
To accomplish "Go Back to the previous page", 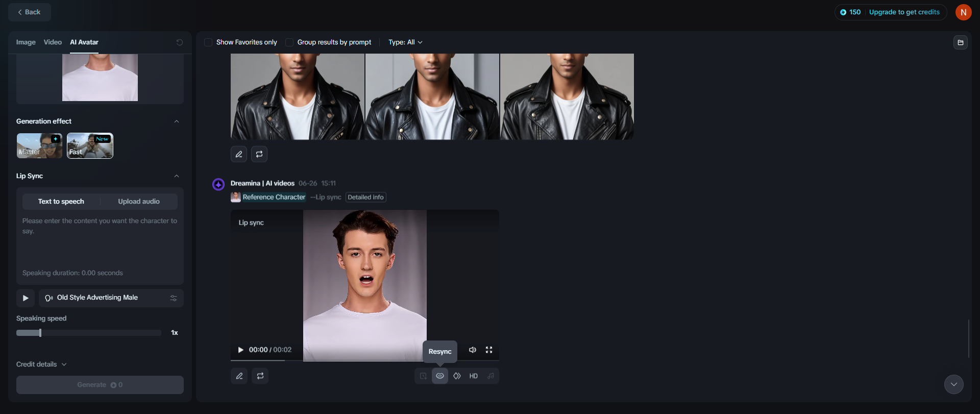I will tap(30, 12).
